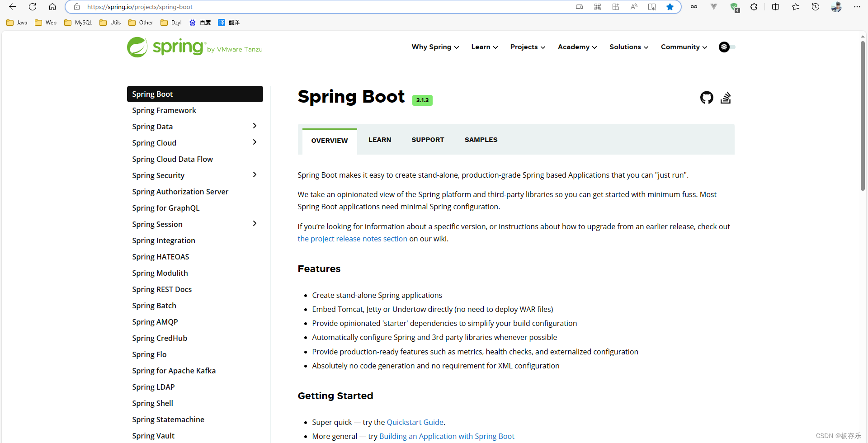868x443 pixels.
Task: Open the user profile avatar
Action: tap(836, 7)
